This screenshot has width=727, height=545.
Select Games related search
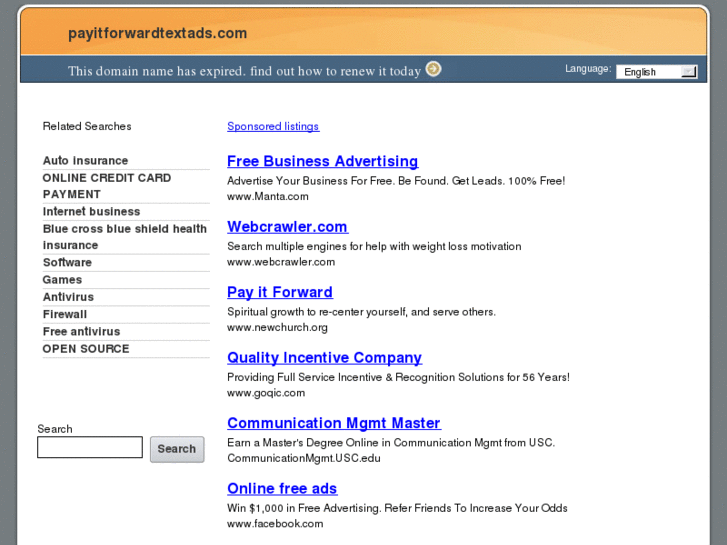[x=62, y=280]
